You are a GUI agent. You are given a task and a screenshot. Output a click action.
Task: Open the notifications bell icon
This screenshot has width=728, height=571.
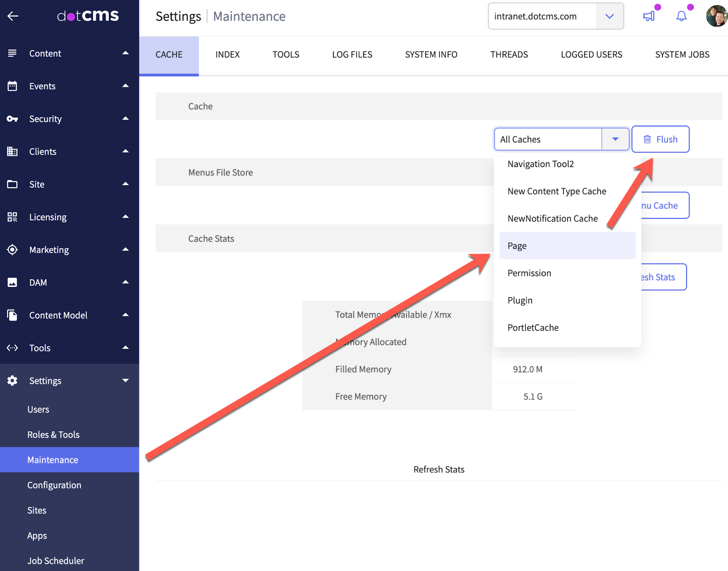[681, 16]
